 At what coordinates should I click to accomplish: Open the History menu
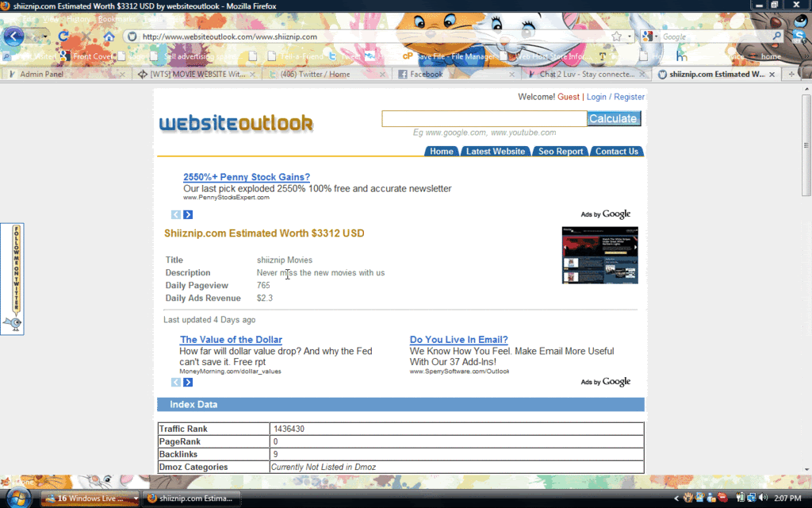[79, 19]
